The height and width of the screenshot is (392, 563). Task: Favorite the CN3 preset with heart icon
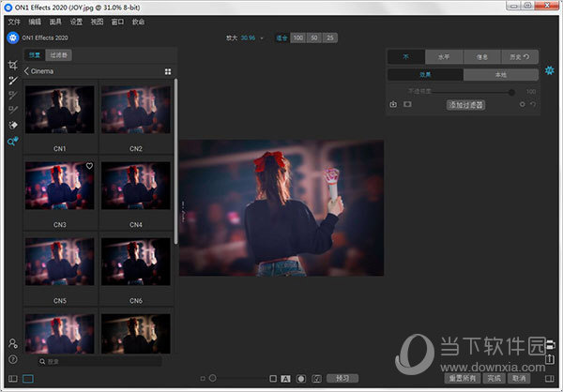[89, 166]
